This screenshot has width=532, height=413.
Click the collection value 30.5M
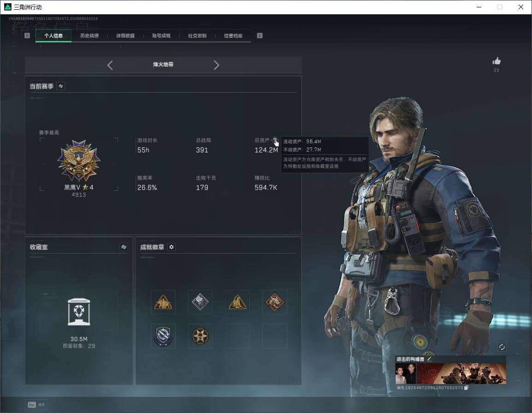(x=79, y=339)
